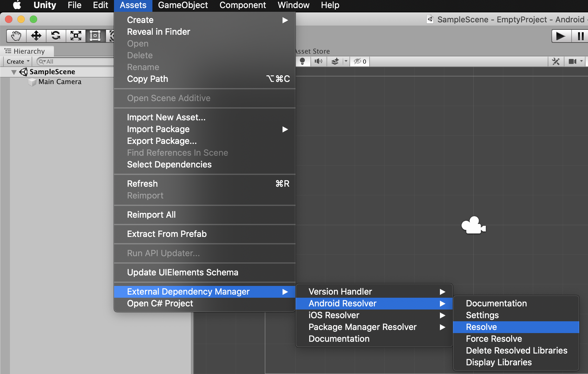This screenshot has width=588, height=374.
Task: Expand Package Manager Resolver submenu
Action: [x=374, y=327]
